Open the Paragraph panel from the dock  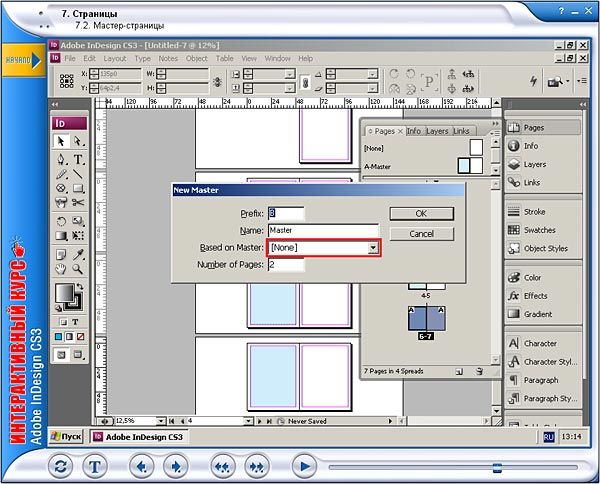click(543, 380)
